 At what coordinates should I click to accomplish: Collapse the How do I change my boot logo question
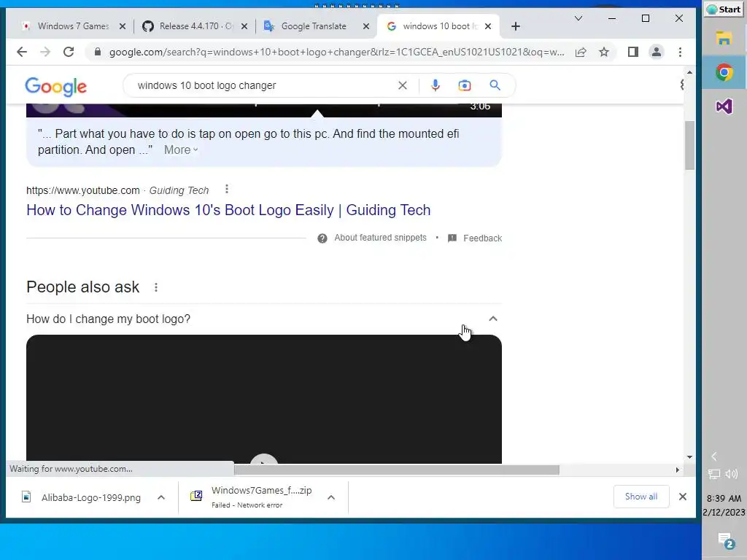[x=493, y=319]
